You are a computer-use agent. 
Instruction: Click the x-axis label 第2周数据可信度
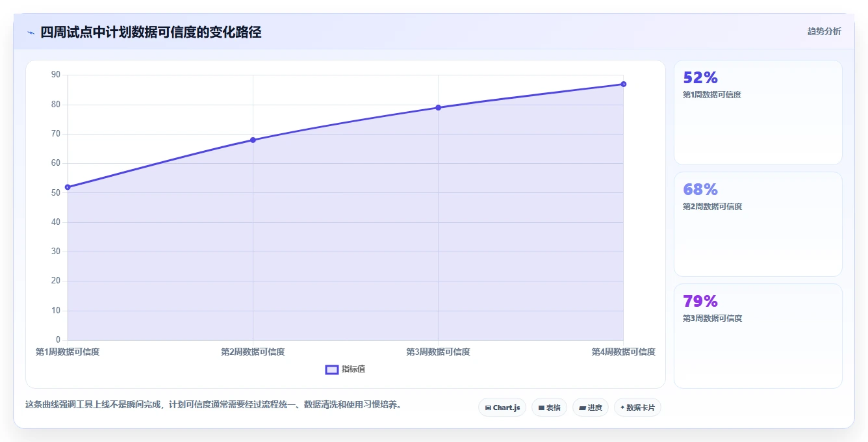253,352
